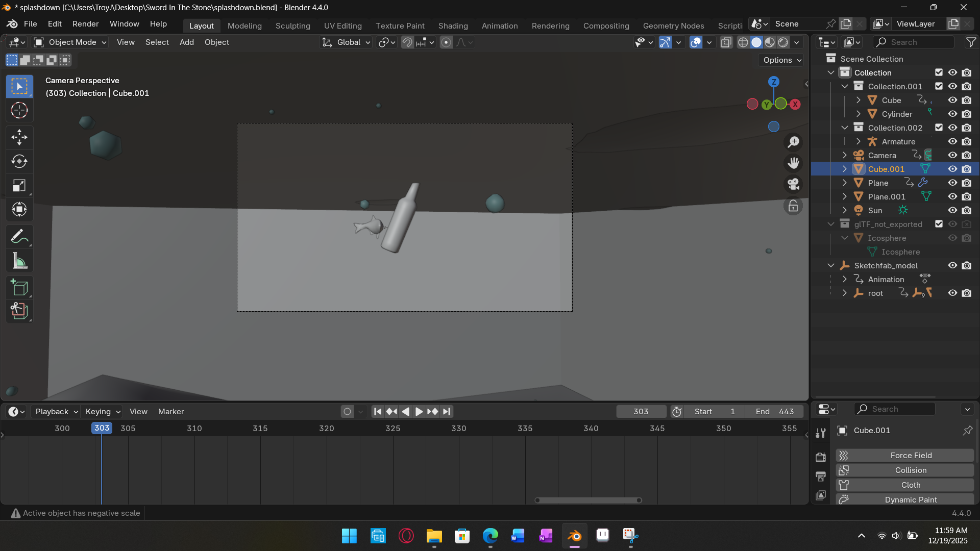Click the red X axis gizmo ball
Image resolution: width=980 pixels, height=551 pixels.
[795, 104]
